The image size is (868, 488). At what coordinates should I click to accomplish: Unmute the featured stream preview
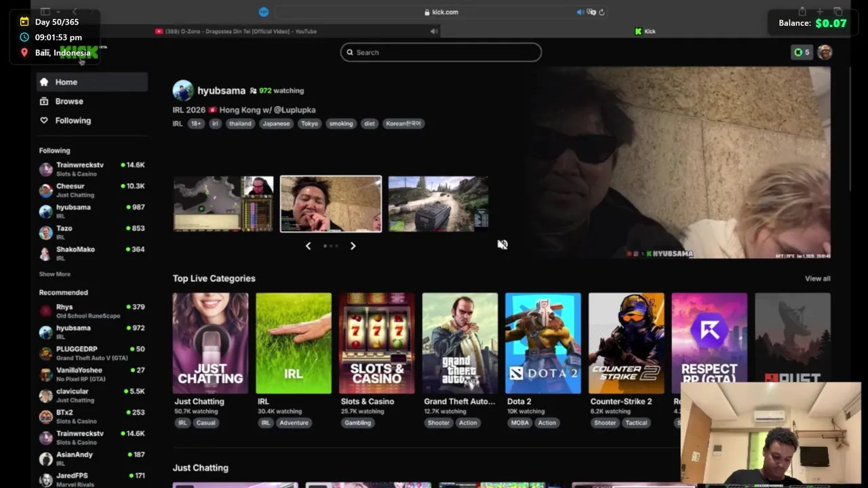tap(502, 245)
